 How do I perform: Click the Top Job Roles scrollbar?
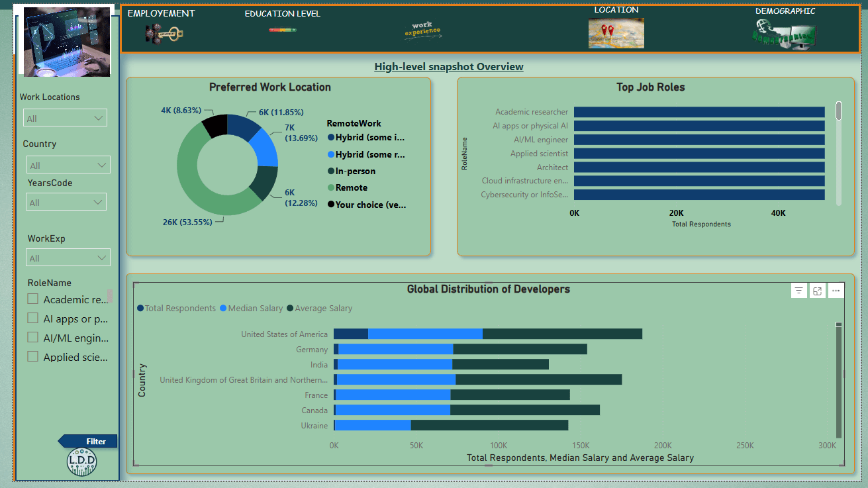tap(838, 153)
